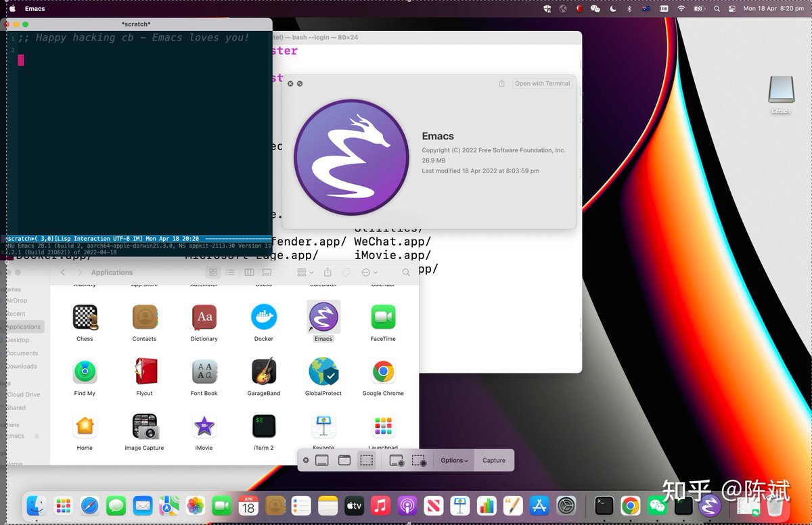The image size is (812, 525).
Task: Switch Finder to column view
Action: [x=249, y=272]
